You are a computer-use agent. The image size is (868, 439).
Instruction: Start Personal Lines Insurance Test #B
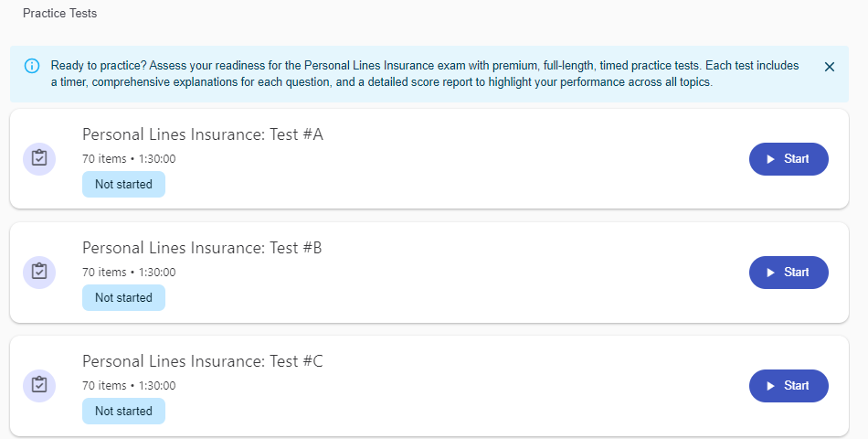tap(789, 273)
